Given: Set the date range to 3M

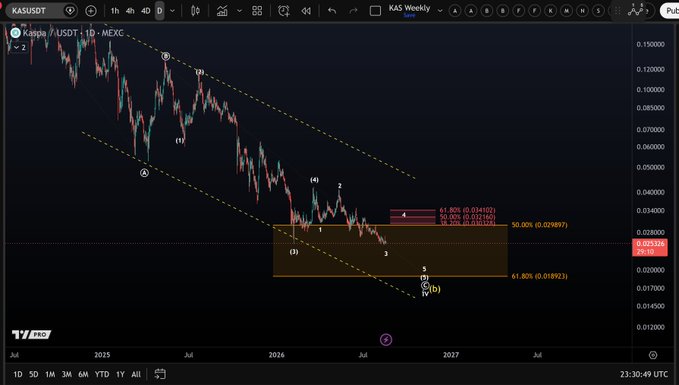Looking at the screenshot, I should click(67, 374).
